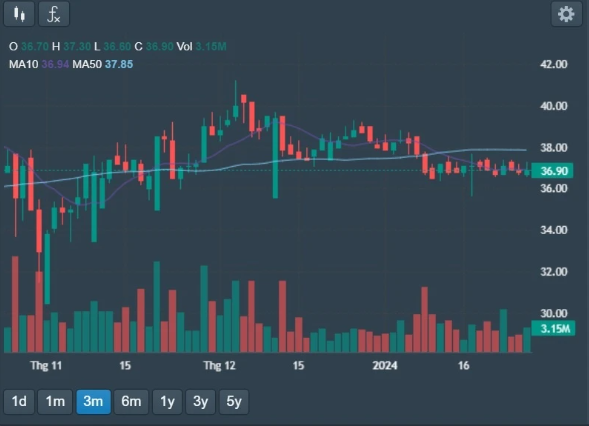Viewport: 589px width, 426px height.
Task: Select the 3y time range
Action: (x=200, y=402)
